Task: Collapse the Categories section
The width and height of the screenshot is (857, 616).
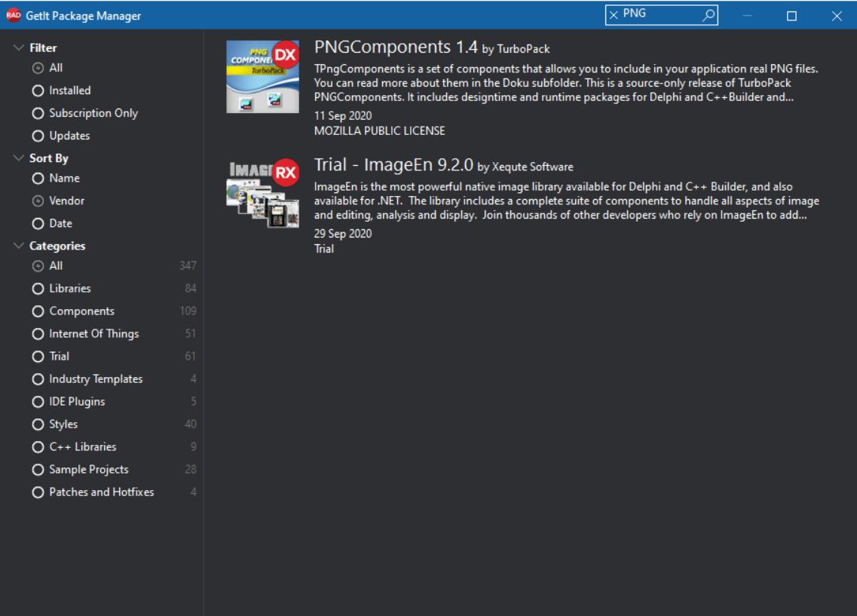Action: pyautogui.click(x=19, y=246)
